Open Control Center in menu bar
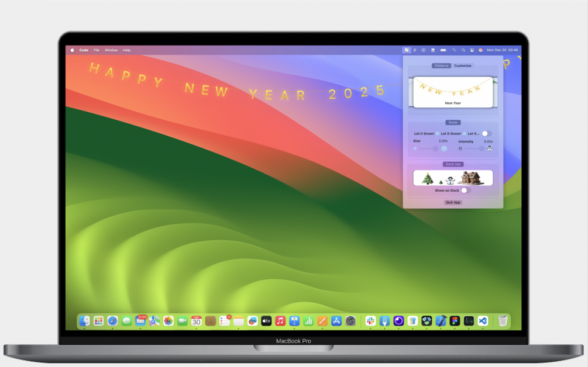This screenshot has width=588, height=367. pyautogui.click(x=472, y=50)
